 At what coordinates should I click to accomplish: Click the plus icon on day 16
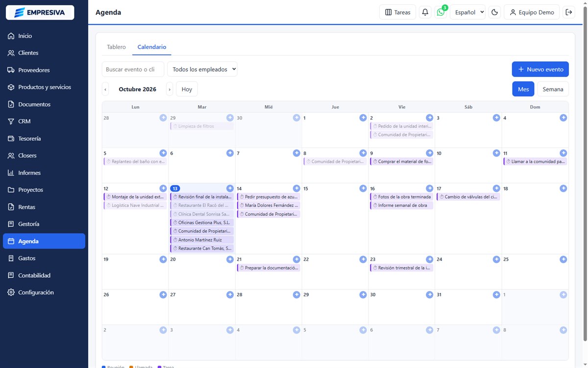point(430,188)
